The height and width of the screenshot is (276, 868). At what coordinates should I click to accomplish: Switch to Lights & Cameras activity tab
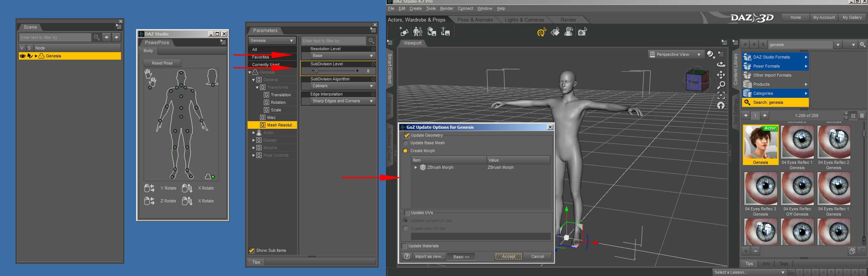point(524,20)
